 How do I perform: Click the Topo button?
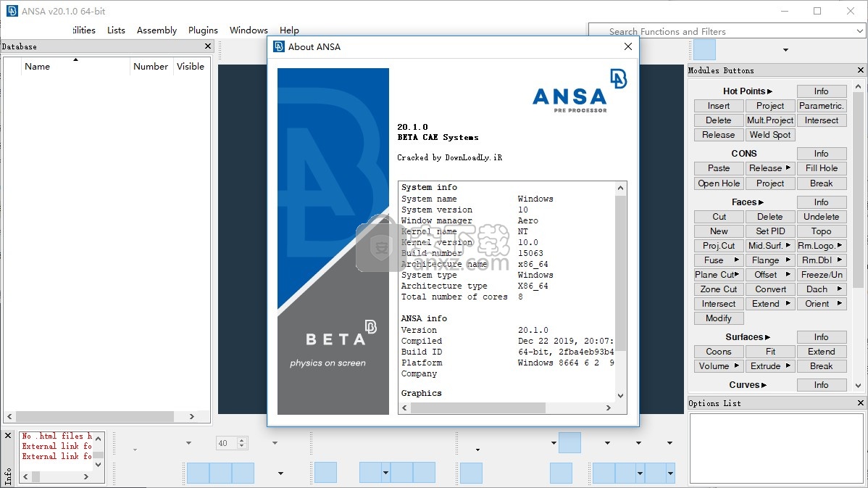[x=822, y=231]
